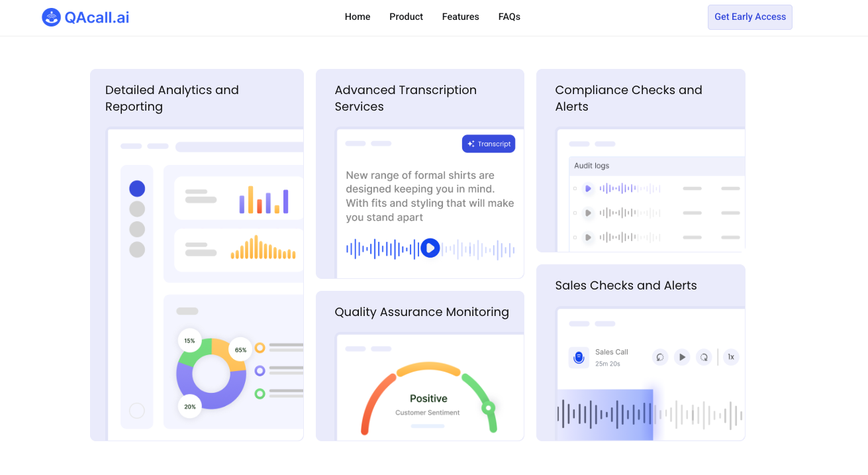Viewport: 868px width, 475px height.
Task: Play the first purple audit log entry
Action: [588, 189]
